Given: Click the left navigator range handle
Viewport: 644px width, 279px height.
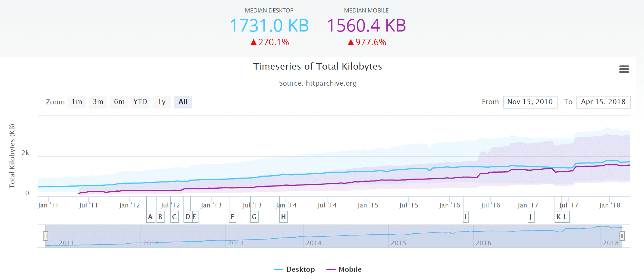Looking at the screenshot, I should 46,236.
